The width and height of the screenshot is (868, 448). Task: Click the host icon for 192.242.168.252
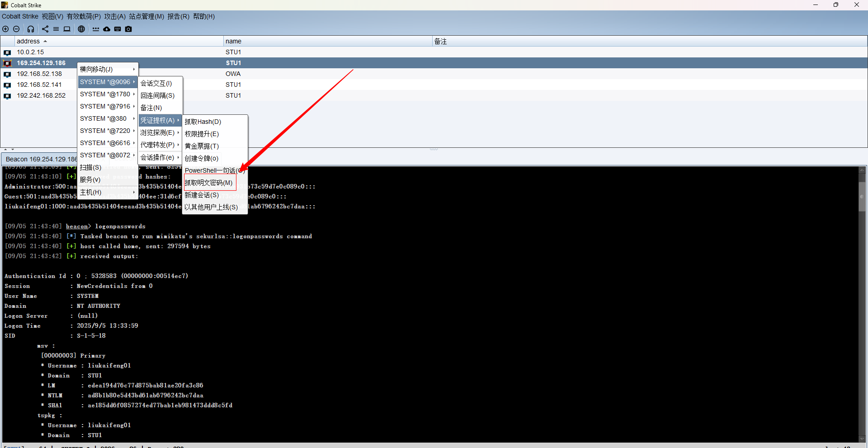pyautogui.click(x=7, y=96)
